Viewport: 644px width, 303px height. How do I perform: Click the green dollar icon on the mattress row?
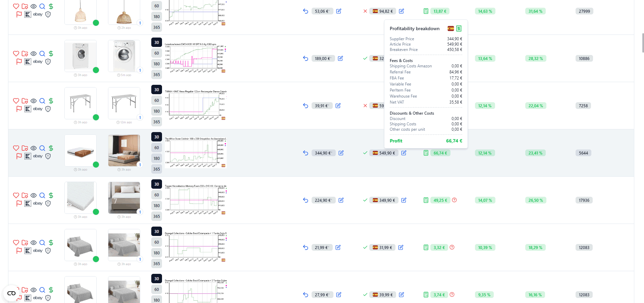[x=51, y=148]
